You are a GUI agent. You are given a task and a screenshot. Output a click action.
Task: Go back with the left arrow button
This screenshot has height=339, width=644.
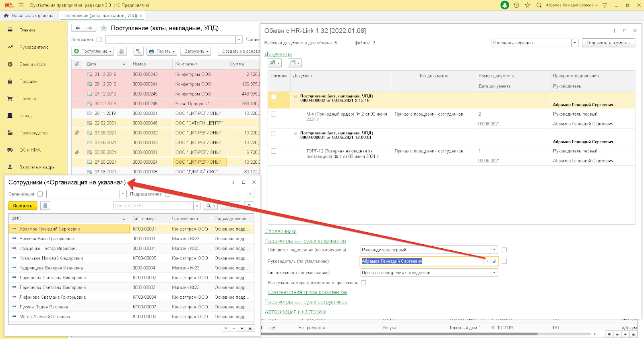coord(78,28)
